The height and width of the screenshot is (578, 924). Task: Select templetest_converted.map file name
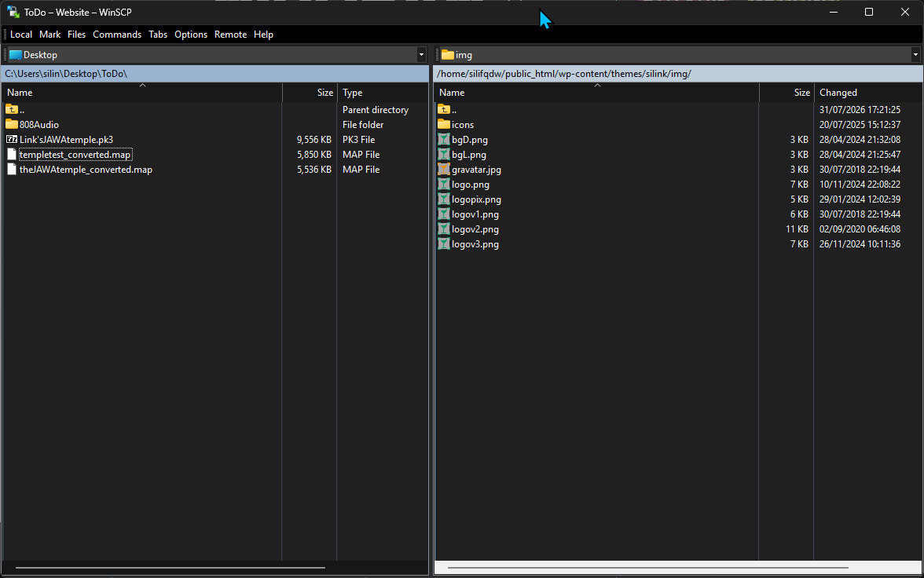pos(75,155)
